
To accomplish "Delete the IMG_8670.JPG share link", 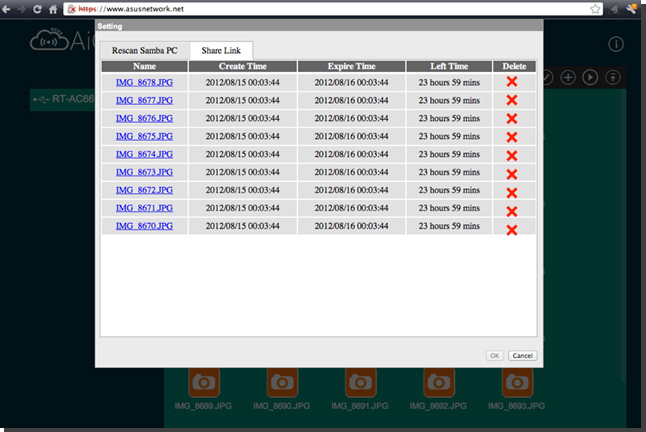I will (511, 228).
